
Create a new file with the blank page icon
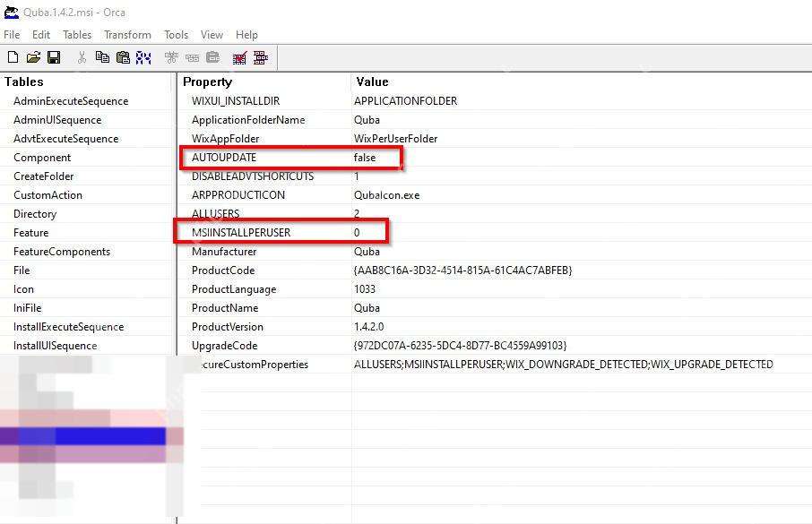(13, 57)
